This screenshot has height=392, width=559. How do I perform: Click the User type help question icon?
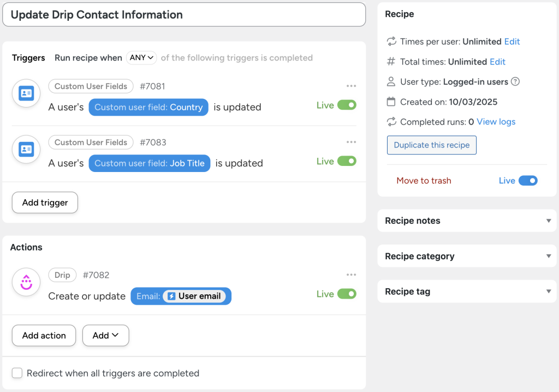tap(515, 82)
